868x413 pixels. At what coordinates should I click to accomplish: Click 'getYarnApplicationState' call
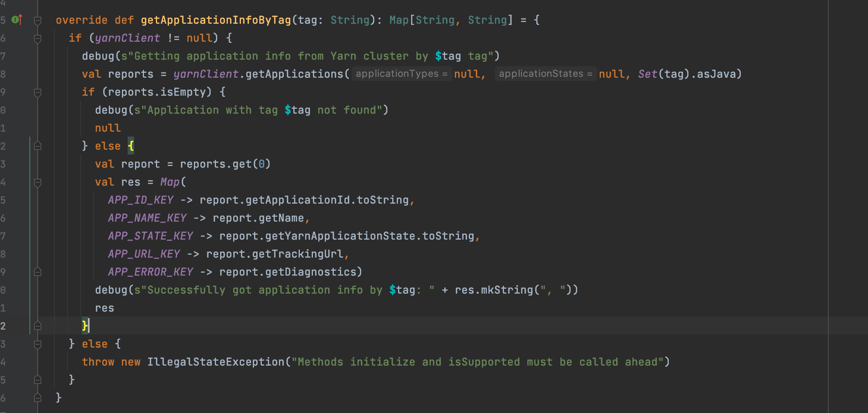coord(340,236)
